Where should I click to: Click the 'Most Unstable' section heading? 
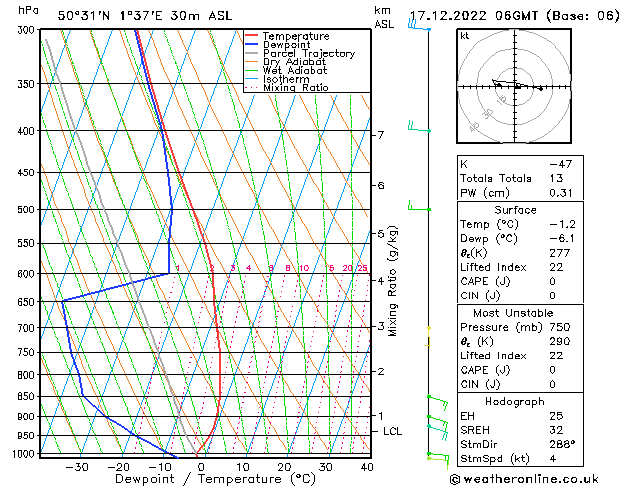[513, 313]
